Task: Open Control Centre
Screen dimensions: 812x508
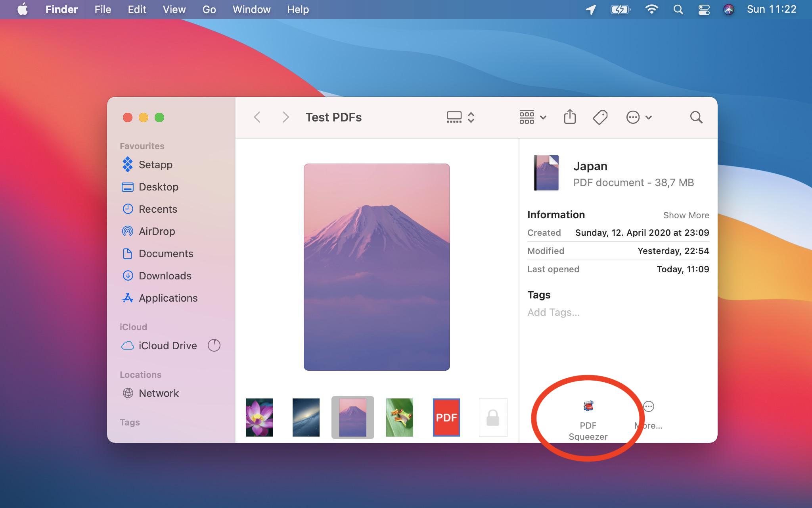Action: pyautogui.click(x=704, y=9)
